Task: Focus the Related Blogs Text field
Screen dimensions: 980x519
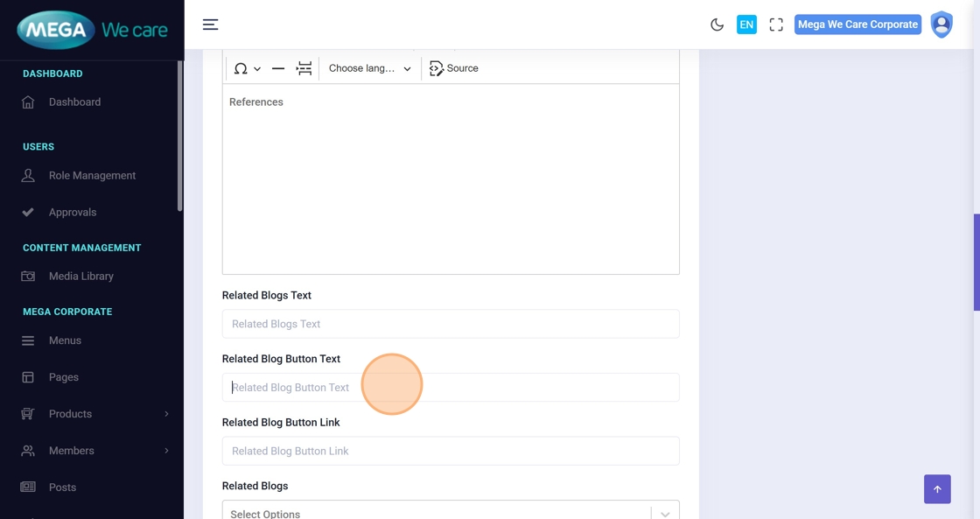Action: pos(451,324)
